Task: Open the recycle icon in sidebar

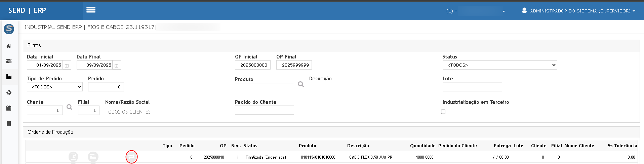Action: tap(9, 92)
